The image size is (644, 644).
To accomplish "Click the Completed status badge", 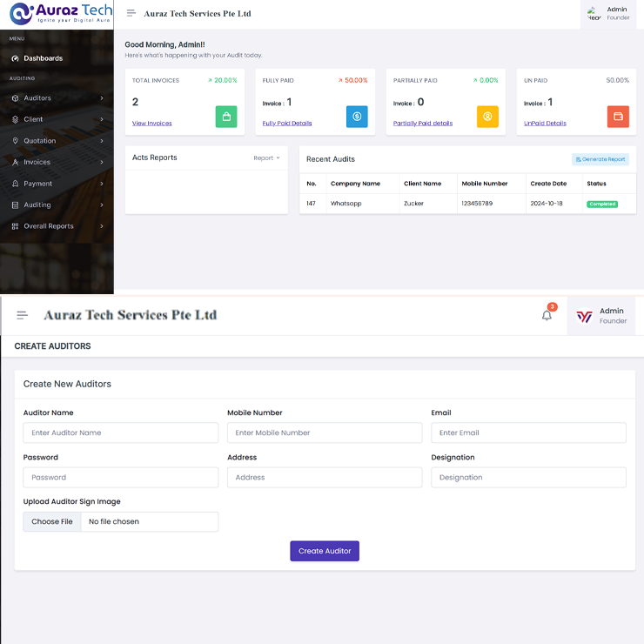I will tap(602, 205).
